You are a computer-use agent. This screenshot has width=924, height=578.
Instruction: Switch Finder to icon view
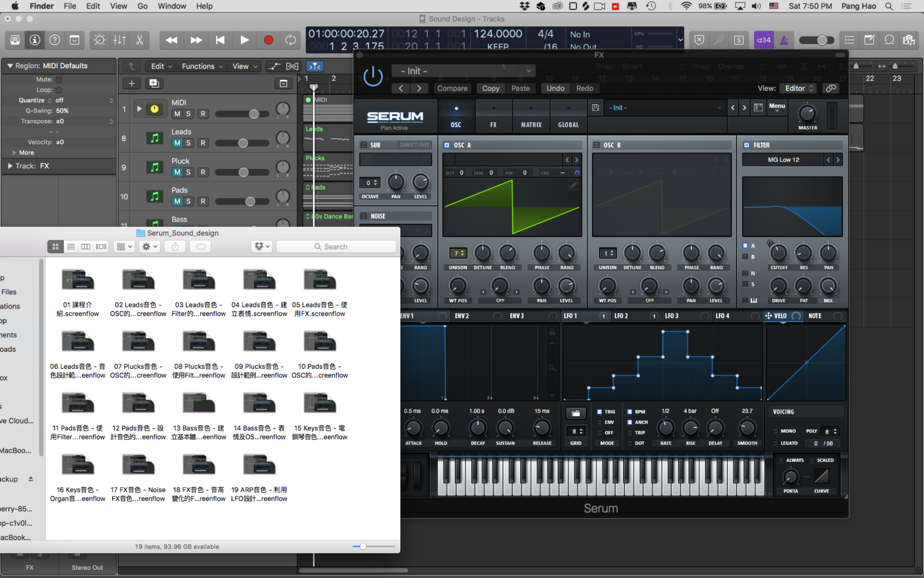pos(55,247)
